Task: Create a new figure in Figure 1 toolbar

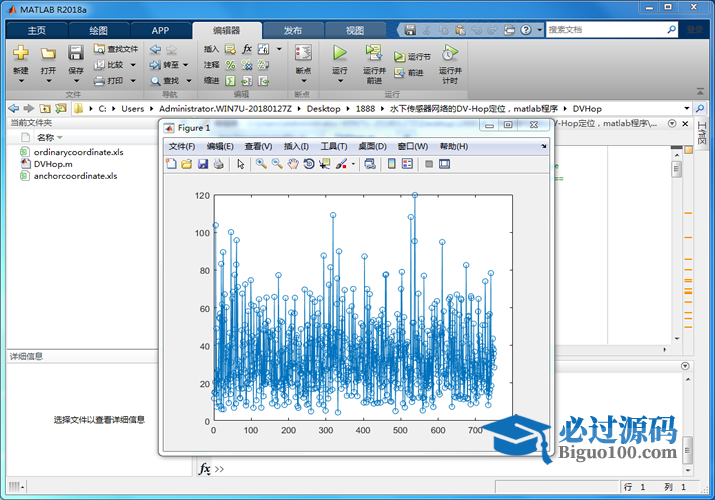Action: click(171, 164)
